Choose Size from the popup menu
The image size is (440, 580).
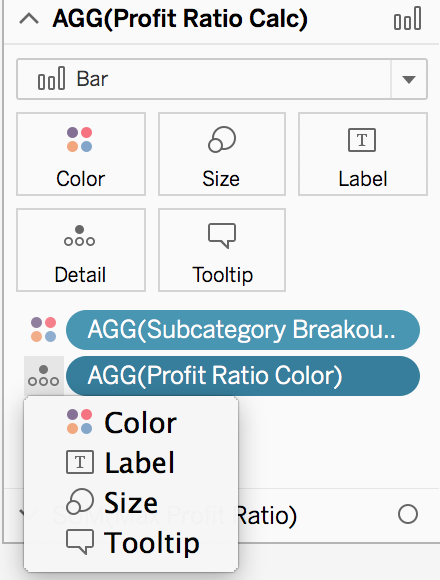[x=131, y=502]
